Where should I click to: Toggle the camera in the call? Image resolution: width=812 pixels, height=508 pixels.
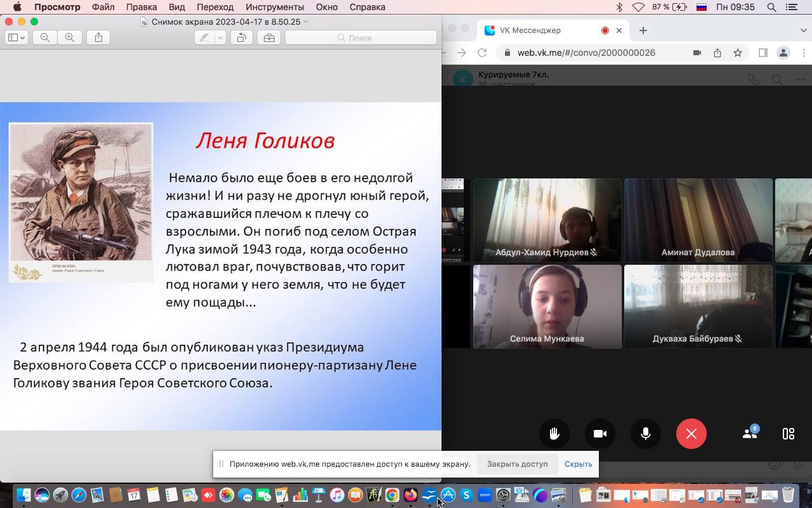click(599, 434)
